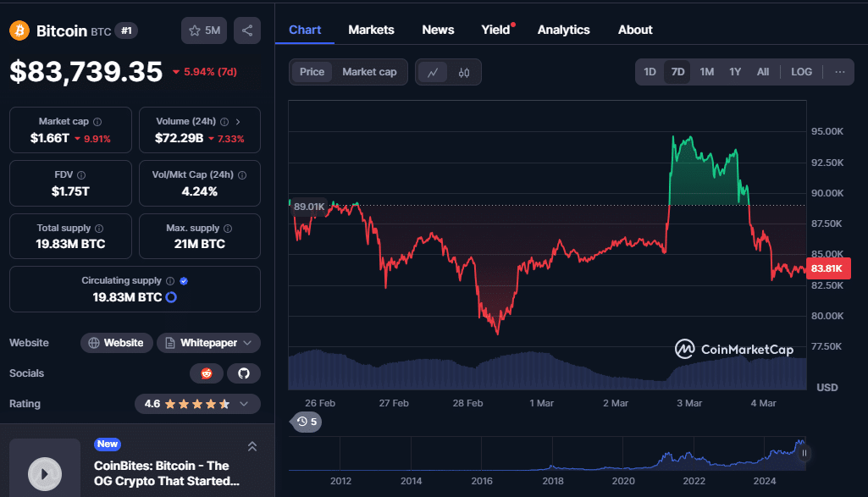Click the New badge above CoinBites

coord(108,444)
